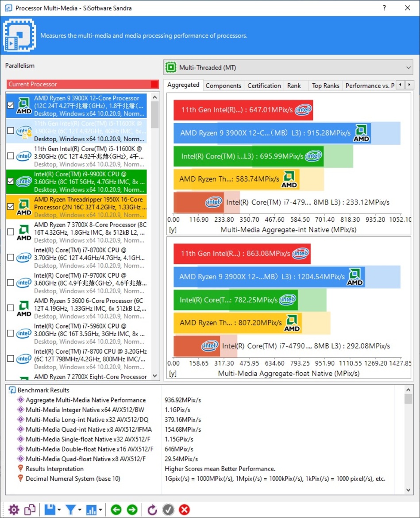Click AMD logo on Ryzen 5 3600 entry

[24, 308]
